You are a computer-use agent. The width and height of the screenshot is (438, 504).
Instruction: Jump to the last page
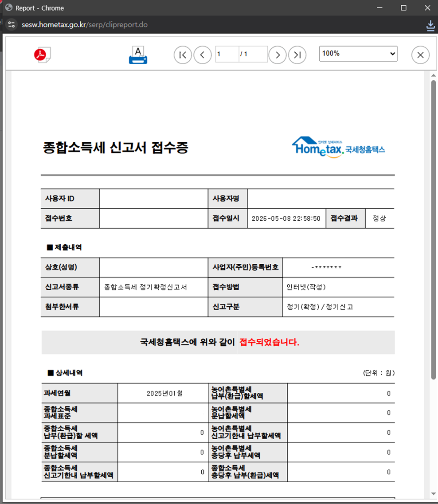click(x=297, y=55)
